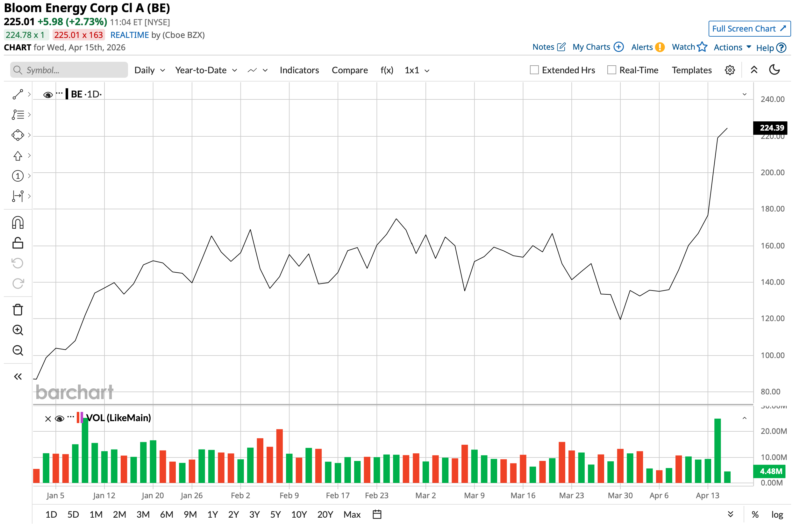This screenshot has height=532, width=807.
Task: Enable the magnet snap tool
Action: coord(18,223)
